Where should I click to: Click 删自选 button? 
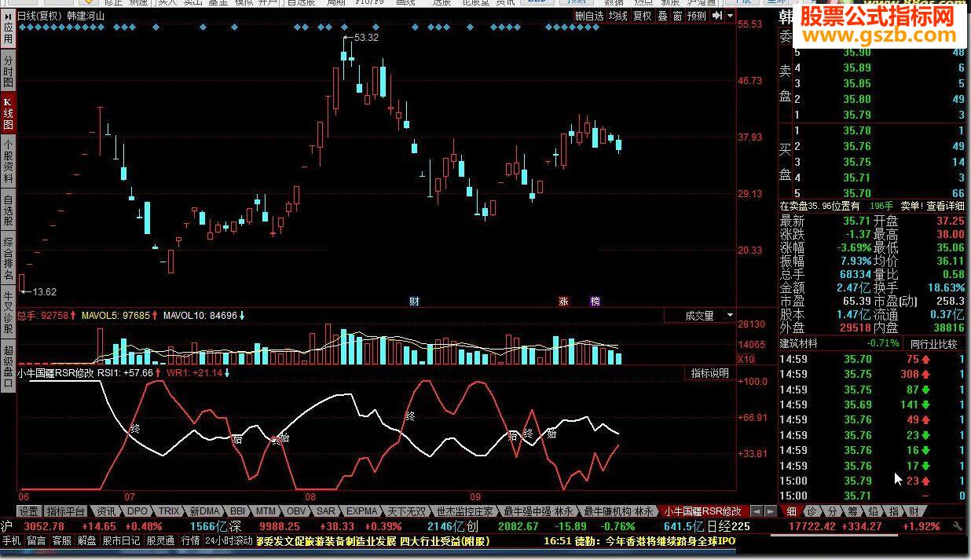pos(589,15)
